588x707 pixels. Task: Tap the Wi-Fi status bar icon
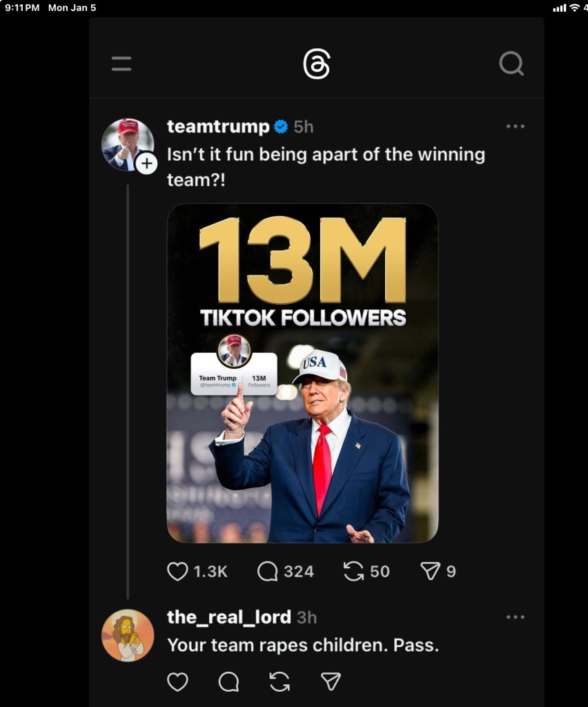[574, 8]
